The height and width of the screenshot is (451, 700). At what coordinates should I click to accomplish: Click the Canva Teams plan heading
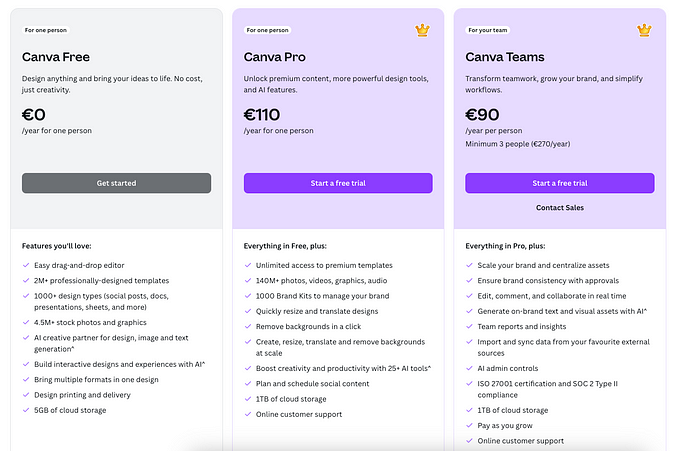(x=505, y=57)
